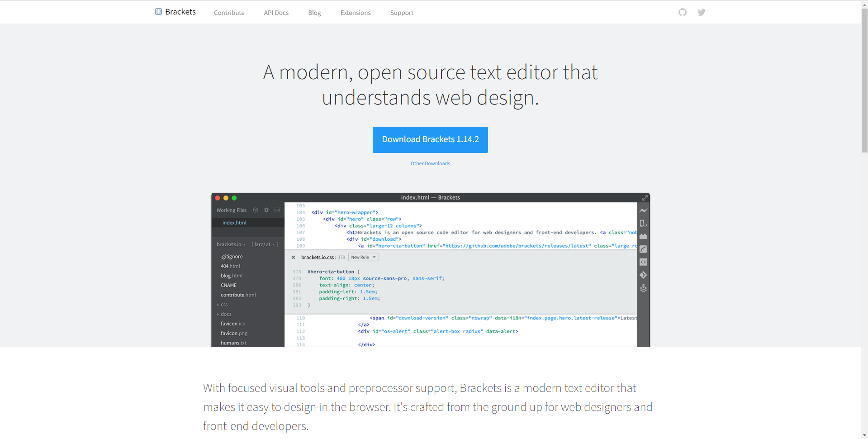Click the vertical page scrollbar thumb
The image size is (868, 439).
(864, 80)
